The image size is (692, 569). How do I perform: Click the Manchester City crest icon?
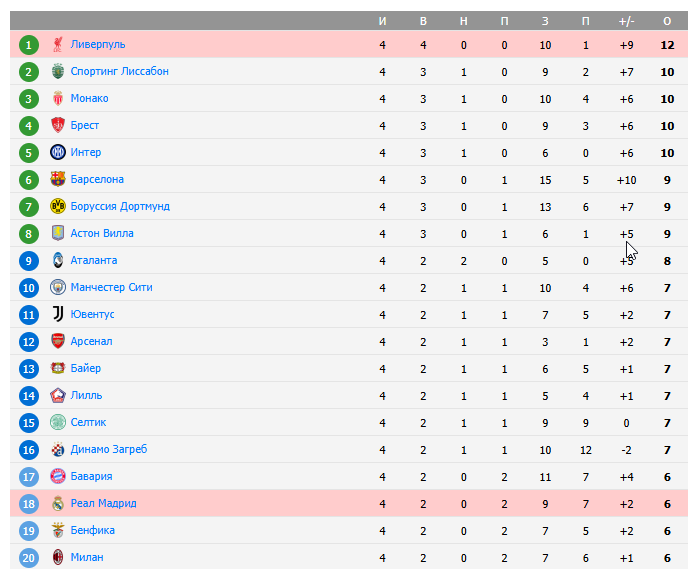(x=58, y=287)
